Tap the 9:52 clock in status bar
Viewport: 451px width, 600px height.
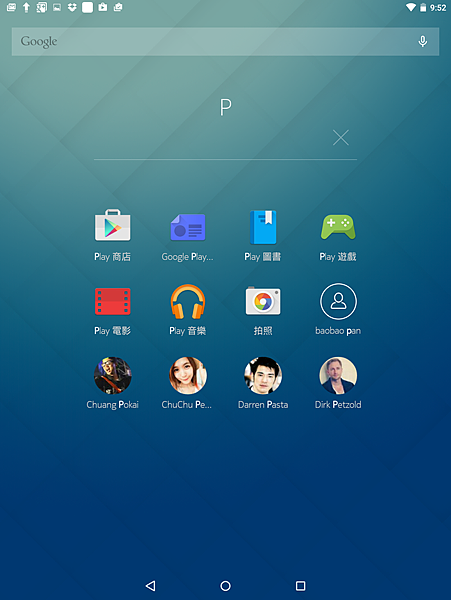(x=438, y=8)
